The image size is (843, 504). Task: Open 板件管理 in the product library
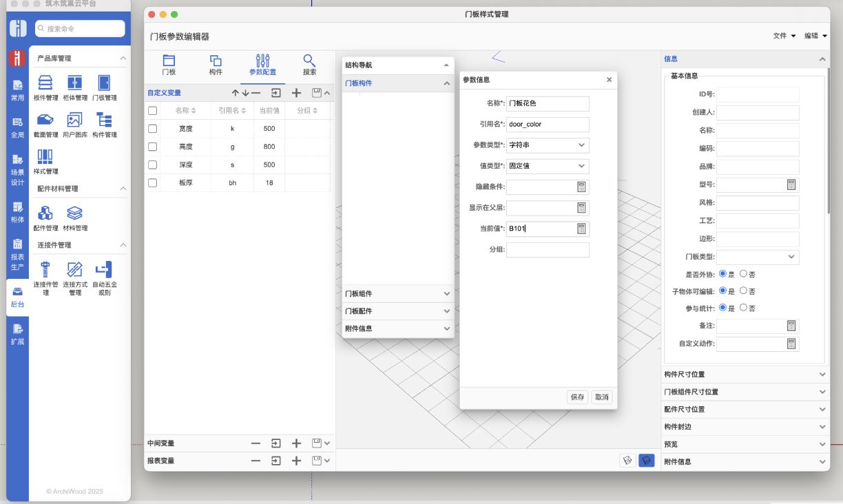coord(45,87)
